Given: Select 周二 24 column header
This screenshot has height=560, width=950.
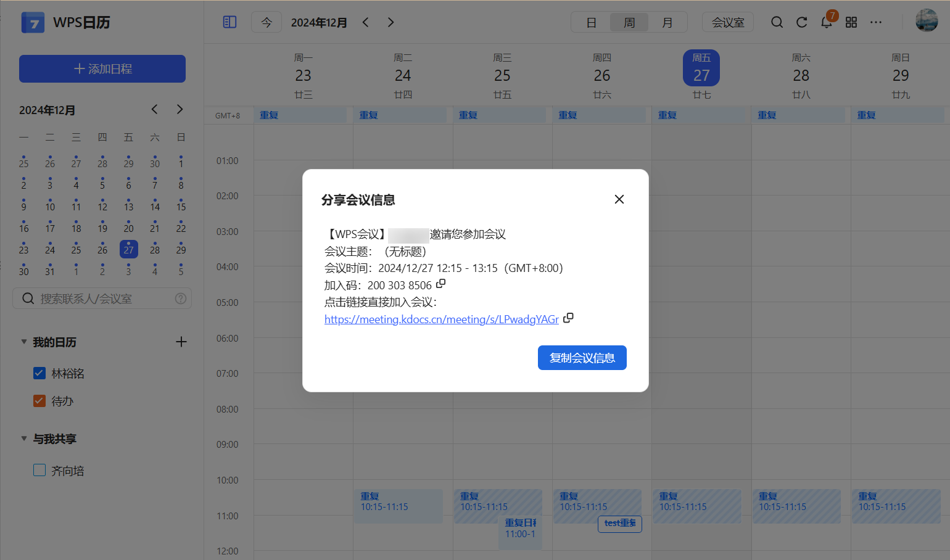Looking at the screenshot, I should pos(403,75).
